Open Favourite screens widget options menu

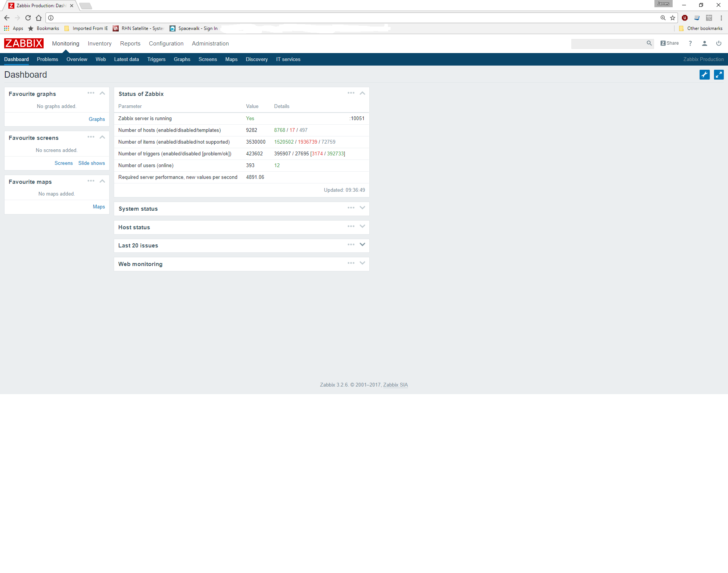coord(91,137)
